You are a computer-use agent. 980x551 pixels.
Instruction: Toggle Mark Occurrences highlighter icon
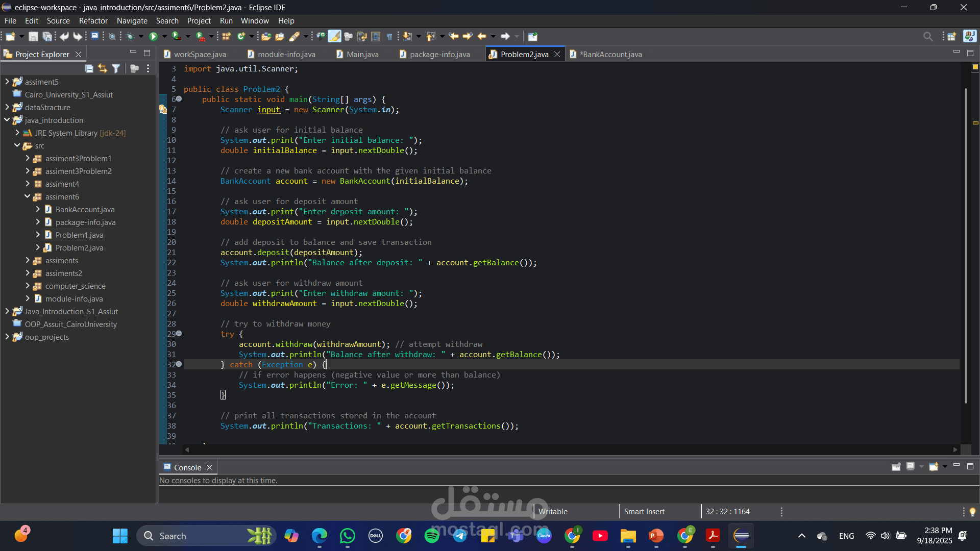tap(334, 36)
